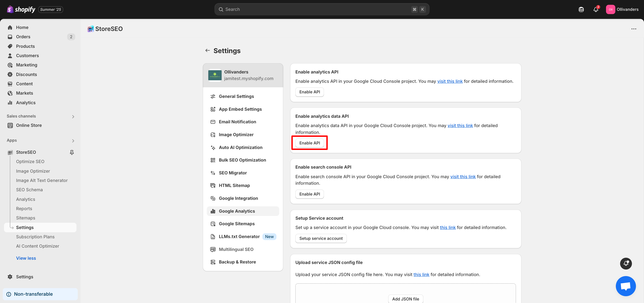
Task: Open LLMs.txt Generator settings
Action: pos(243,237)
